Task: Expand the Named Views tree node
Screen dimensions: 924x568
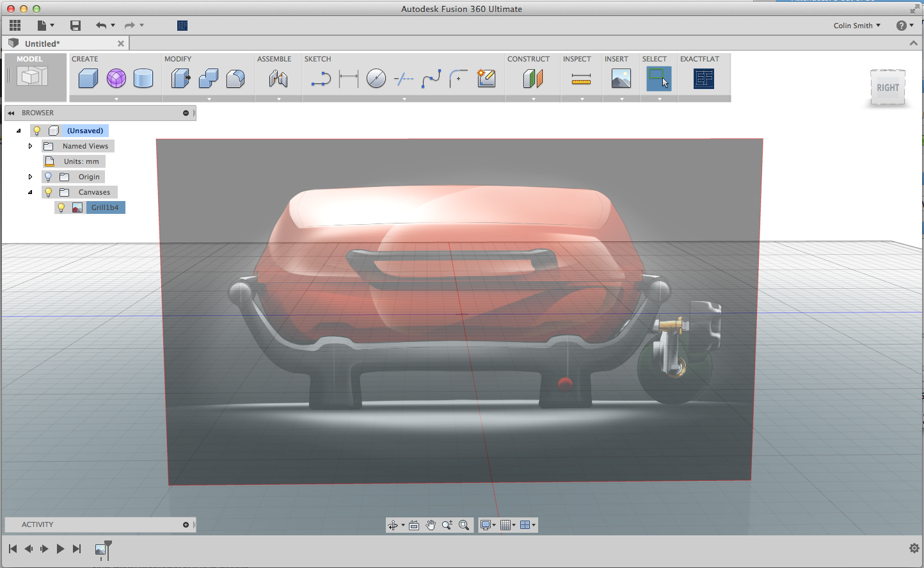Action: pos(30,146)
